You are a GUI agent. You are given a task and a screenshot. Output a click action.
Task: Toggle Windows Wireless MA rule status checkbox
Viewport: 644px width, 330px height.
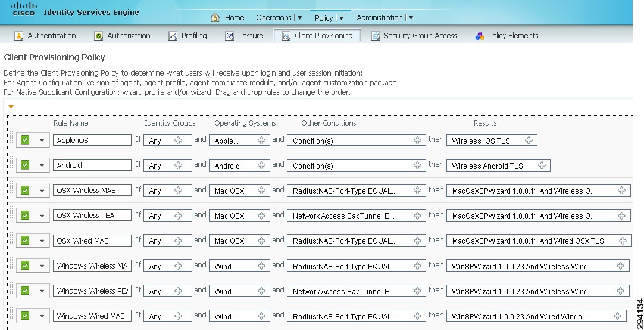tap(25, 266)
